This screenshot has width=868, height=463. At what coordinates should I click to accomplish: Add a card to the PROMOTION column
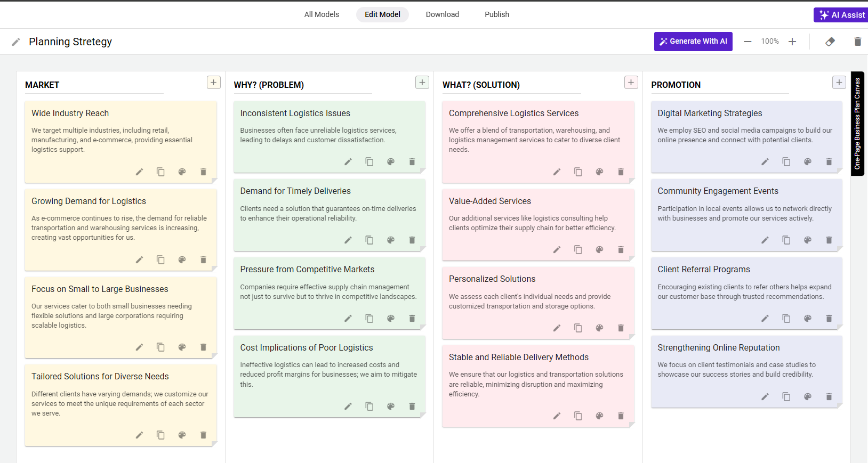[839, 83]
